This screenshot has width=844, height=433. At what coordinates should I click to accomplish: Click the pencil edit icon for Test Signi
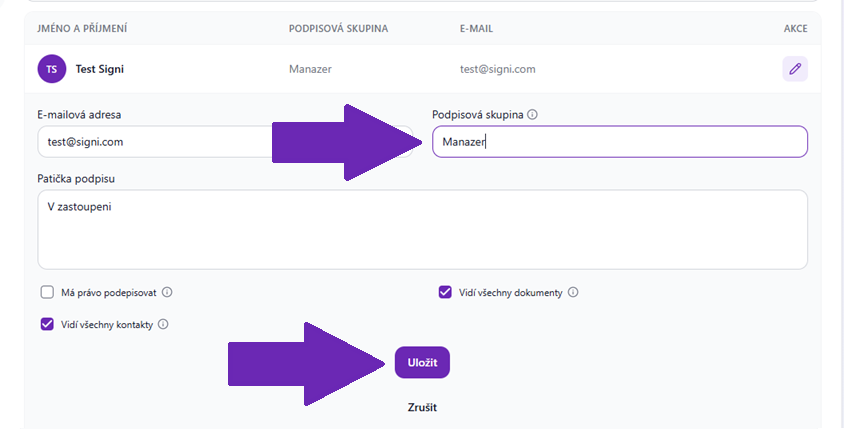point(794,69)
